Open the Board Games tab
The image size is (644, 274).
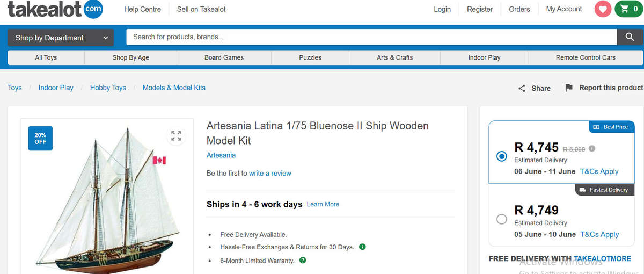[x=224, y=57]
